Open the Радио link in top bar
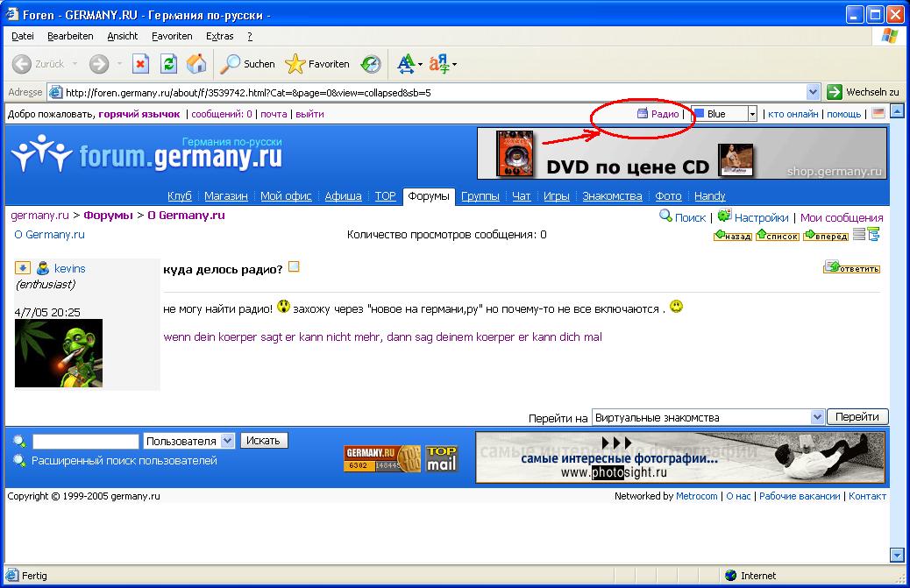 pyautogui.click(x=664, y=114)
